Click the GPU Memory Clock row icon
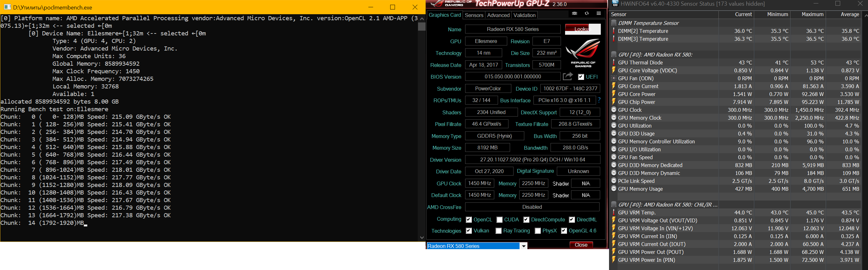The image size is (868, 270). (613, 118)
